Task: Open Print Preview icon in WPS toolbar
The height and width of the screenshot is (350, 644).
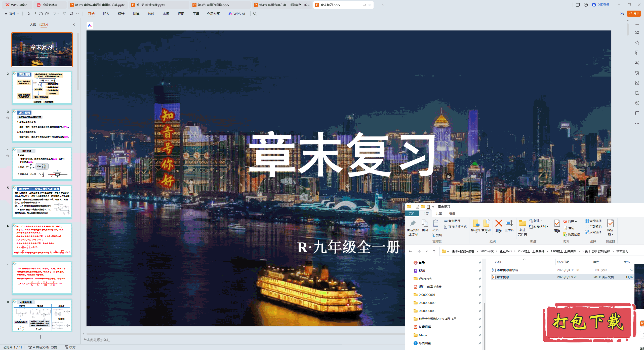Action: point(47,14)
